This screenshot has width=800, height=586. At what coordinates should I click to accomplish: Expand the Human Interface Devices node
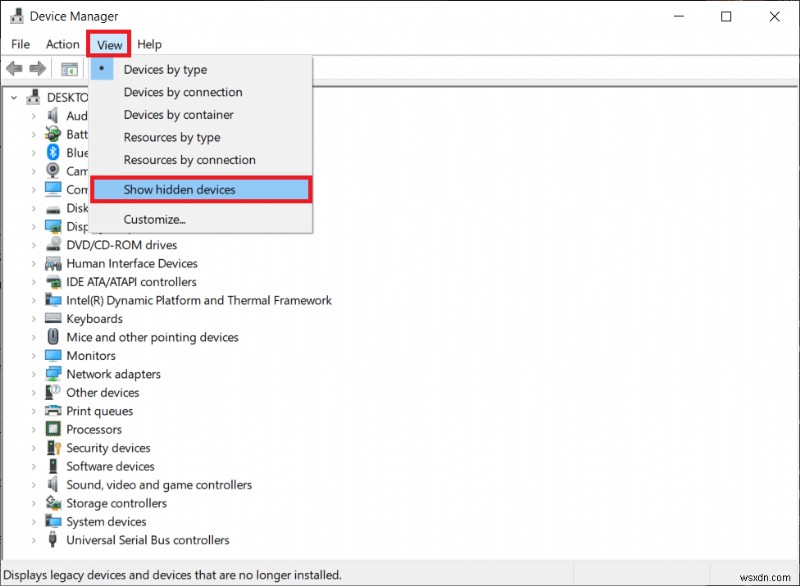[x=34, y=264]
